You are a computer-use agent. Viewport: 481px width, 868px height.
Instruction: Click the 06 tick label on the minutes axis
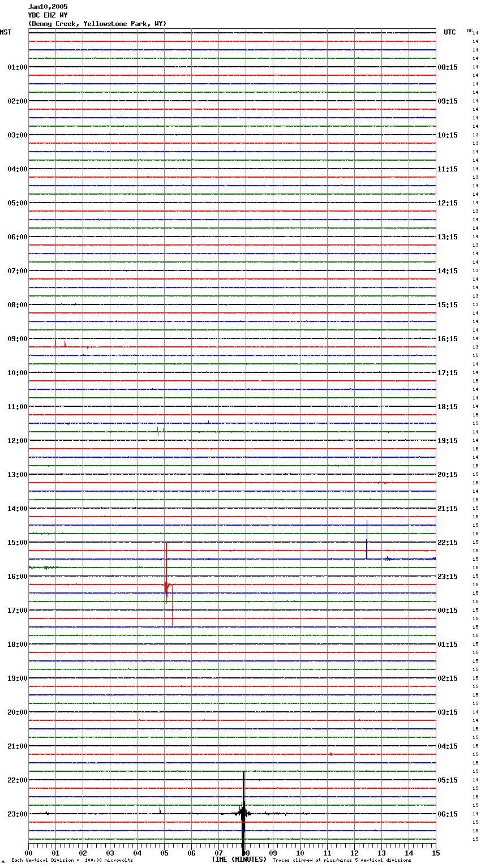[x=191, y=853]
